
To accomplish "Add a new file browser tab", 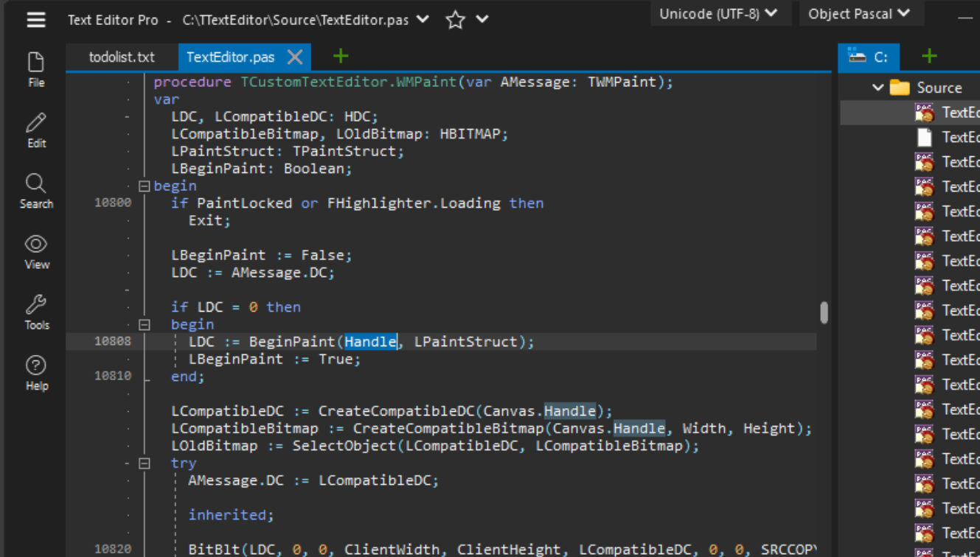I will click(x=928, y=55).
